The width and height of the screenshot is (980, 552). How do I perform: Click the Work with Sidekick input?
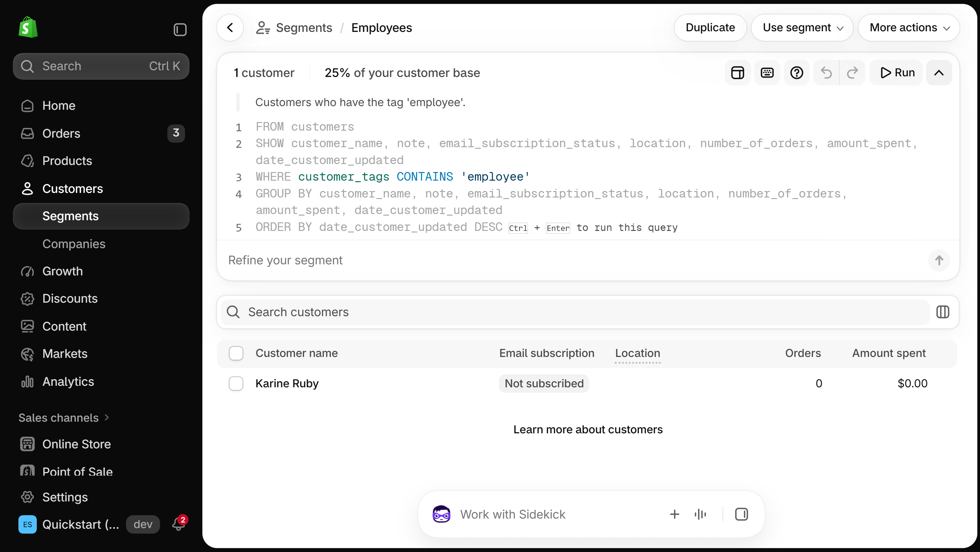[x=559, y=514]
